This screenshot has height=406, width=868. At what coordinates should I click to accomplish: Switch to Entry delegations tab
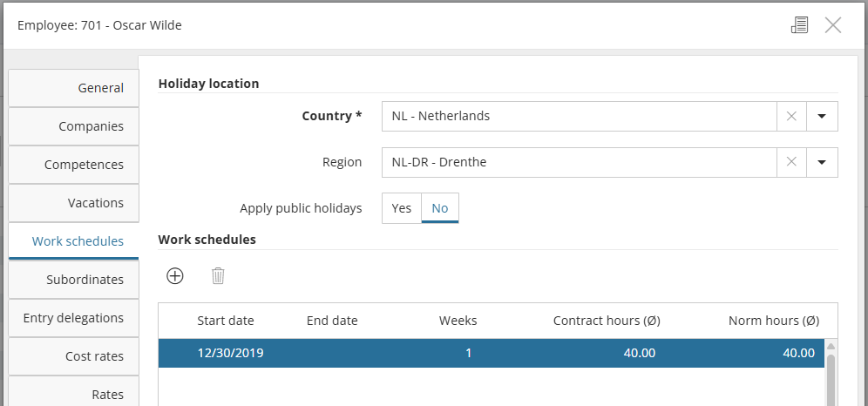click(x=73, y=318)
